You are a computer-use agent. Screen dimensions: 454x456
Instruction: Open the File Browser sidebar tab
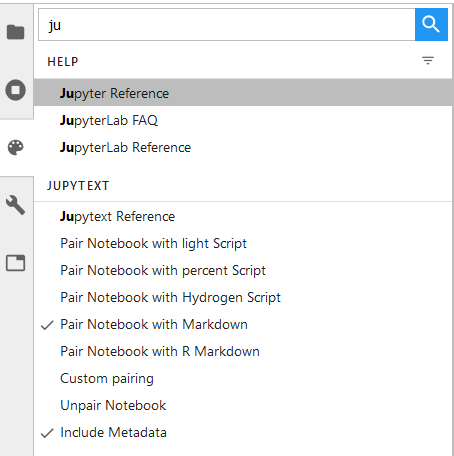(16, 32)
